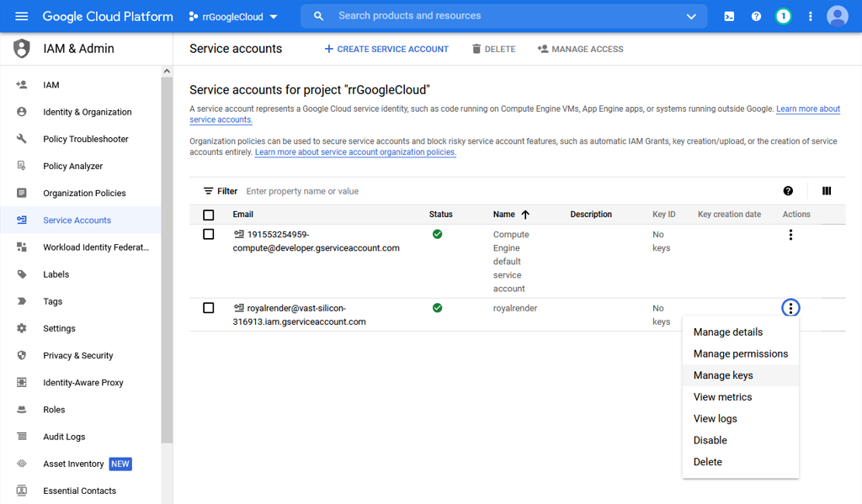Choose Manage permissions from actions menu
Screen dimensions: 862x504
tap(741, 353)
